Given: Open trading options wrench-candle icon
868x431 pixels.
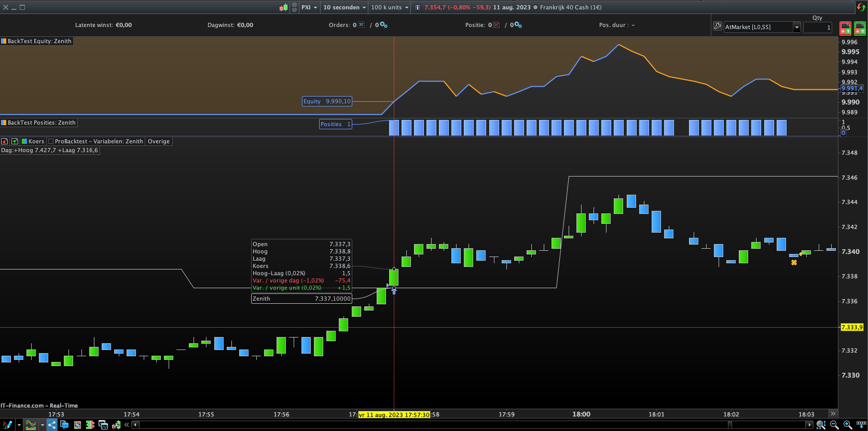Looking at the screenshot, I should tap(116, 425).
